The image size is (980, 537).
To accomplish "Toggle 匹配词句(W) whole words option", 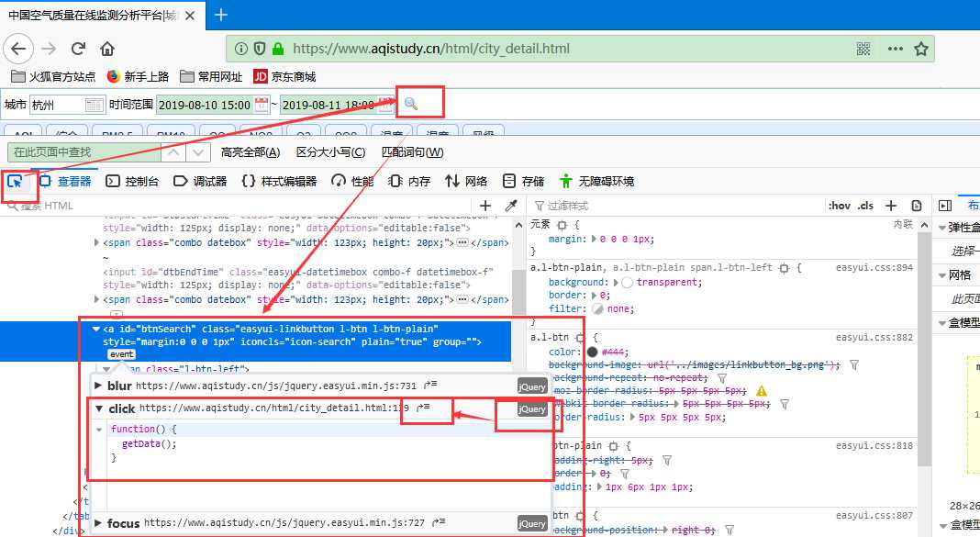I will (x=413, y=151).
